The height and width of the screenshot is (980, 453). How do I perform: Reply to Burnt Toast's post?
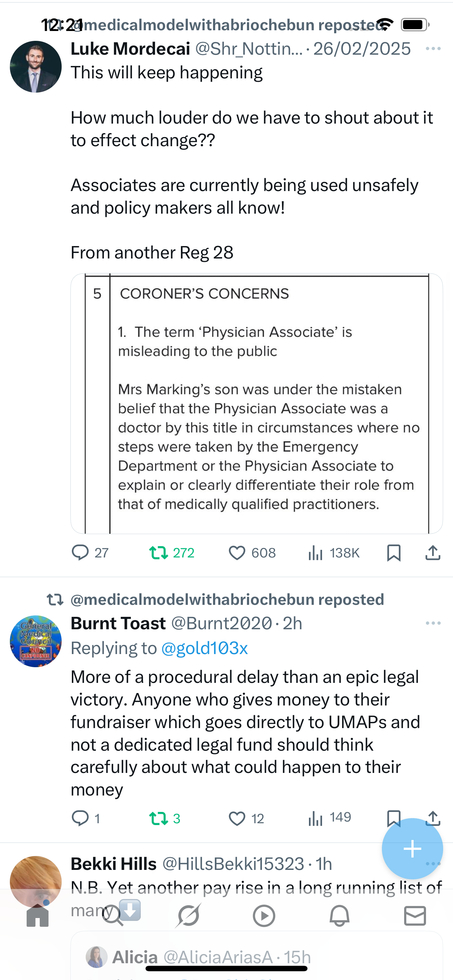pyautogui.click(x=80, y=818)
